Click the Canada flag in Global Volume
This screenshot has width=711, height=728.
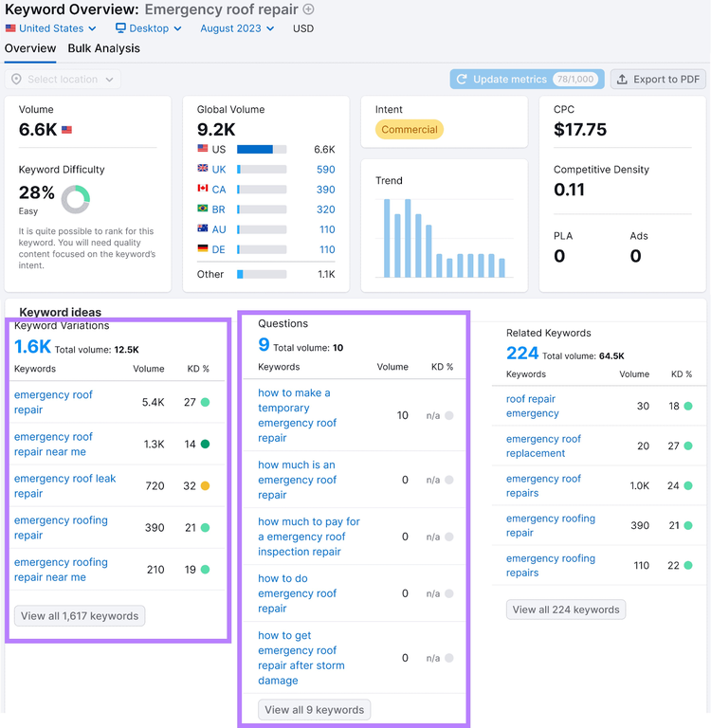203,188
